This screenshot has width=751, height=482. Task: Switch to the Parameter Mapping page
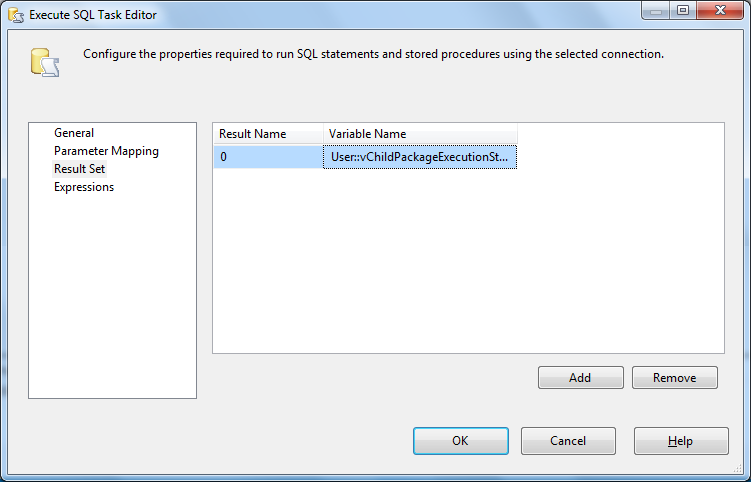[106, 151]
